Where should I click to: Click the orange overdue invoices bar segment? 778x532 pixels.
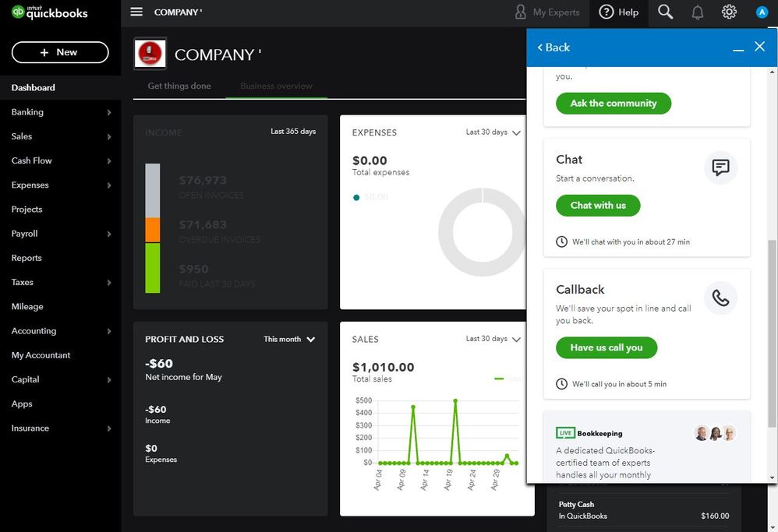pyautogui.click(x=152, y=230)
